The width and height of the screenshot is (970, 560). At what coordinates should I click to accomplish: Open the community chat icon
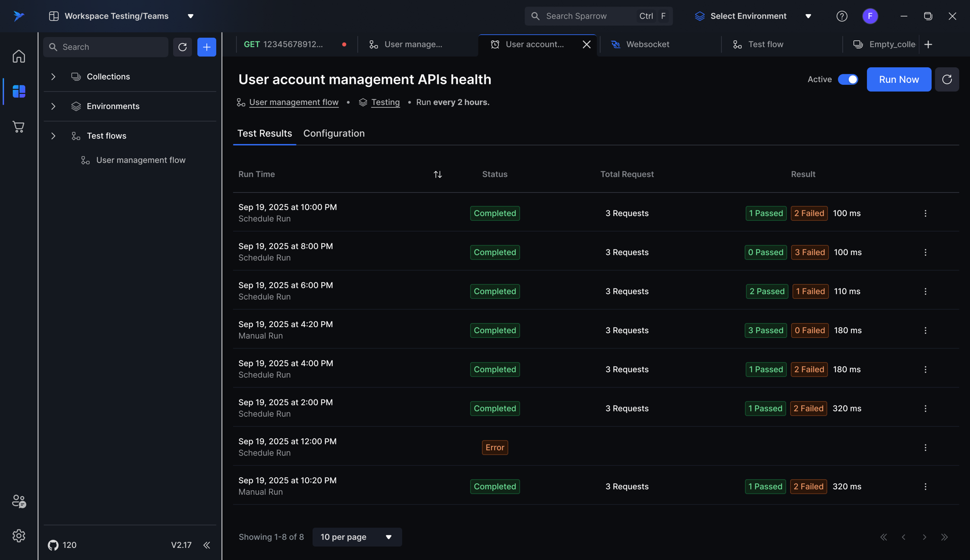19,501
